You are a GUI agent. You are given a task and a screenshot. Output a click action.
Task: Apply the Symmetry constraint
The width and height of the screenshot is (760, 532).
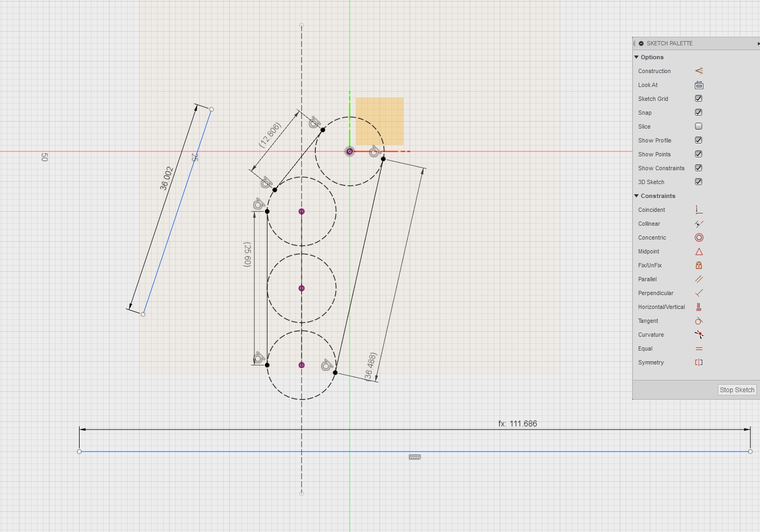[699, 362]
